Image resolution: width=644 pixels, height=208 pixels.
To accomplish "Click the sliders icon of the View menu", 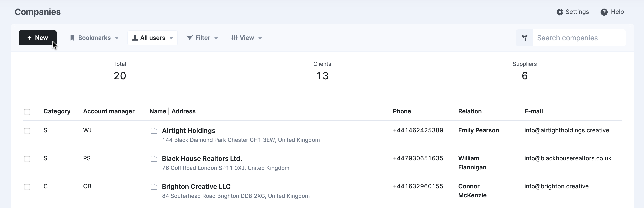I will click(234, 38).
